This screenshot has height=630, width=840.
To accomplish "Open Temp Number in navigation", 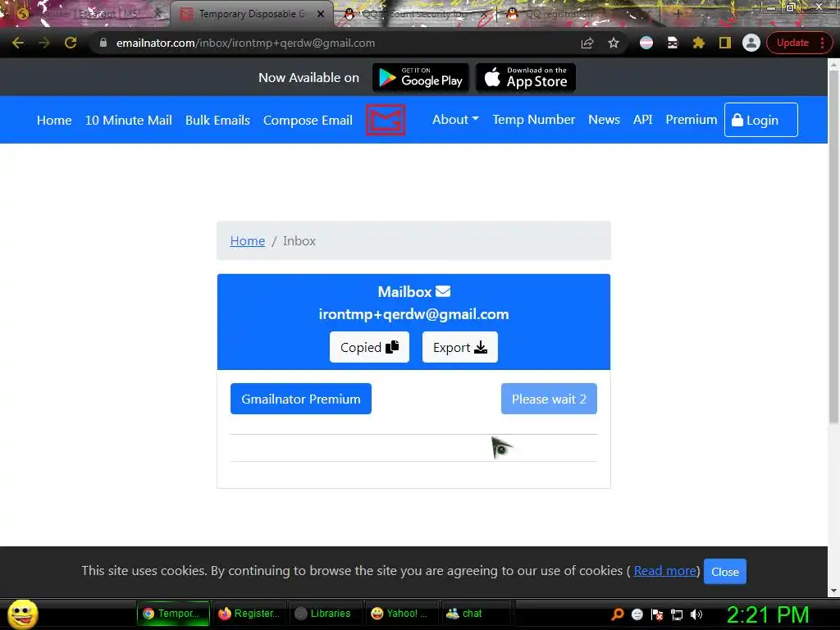I will coord(533,120).
